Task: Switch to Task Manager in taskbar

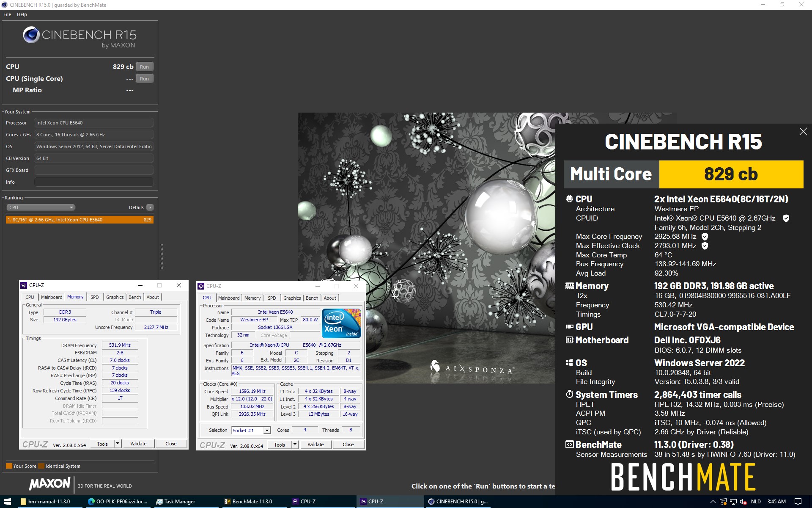Action: (x=186, y=502)
